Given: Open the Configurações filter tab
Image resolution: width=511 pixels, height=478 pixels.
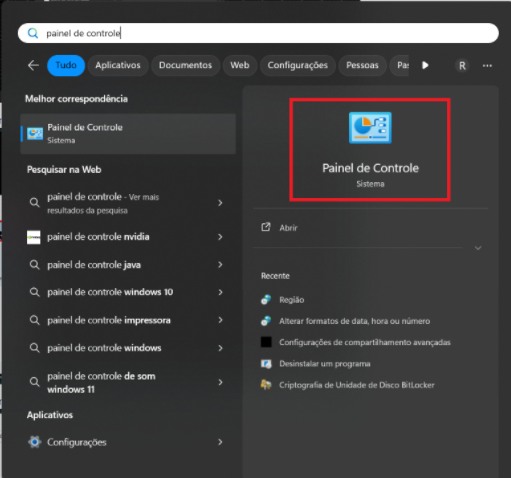Looking at the screenshot, I should (298, 65).
